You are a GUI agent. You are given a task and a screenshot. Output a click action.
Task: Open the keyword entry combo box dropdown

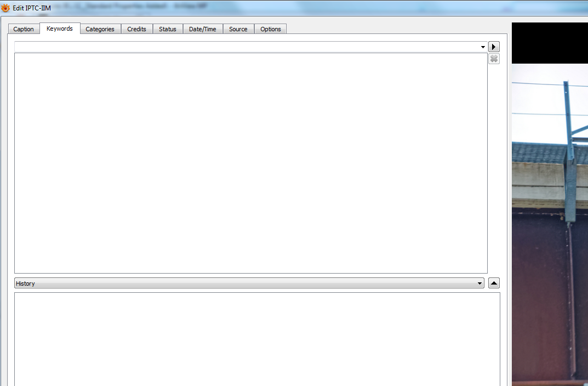coord(483,47)
